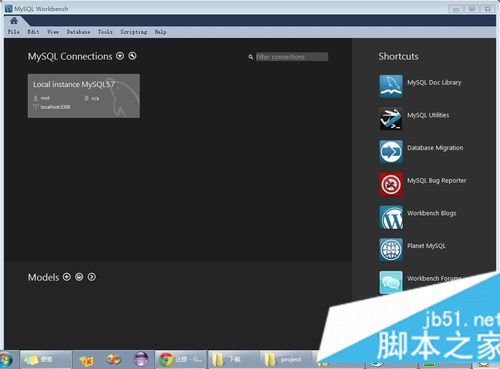Screen dimensions: 500x369
Task: Open the File menu
Action: 14,32
